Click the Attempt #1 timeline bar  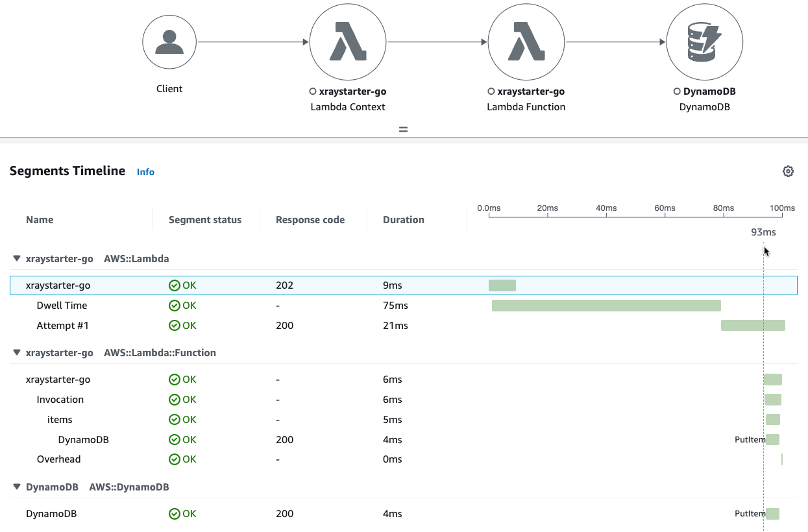click(753, 326)
